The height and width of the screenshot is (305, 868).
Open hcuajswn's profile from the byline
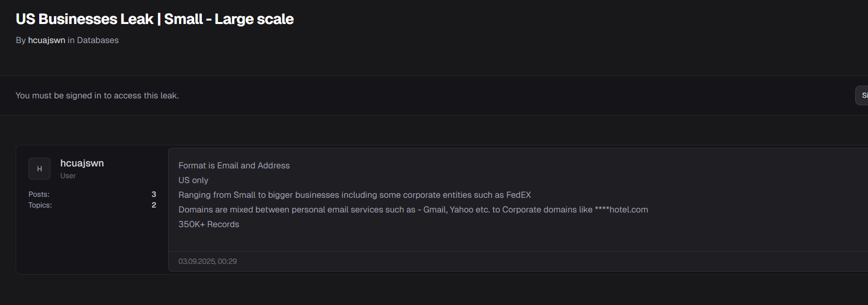click(47, 40)
